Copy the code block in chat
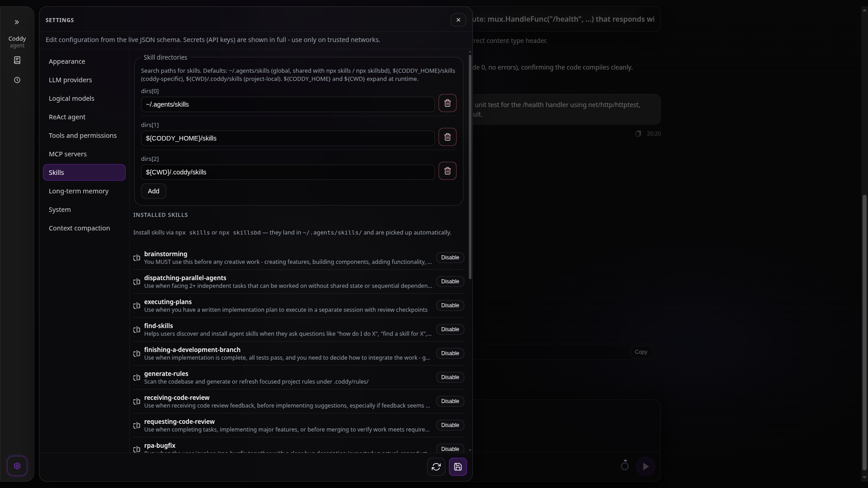The image size is (868, 488). pos(641,352)
